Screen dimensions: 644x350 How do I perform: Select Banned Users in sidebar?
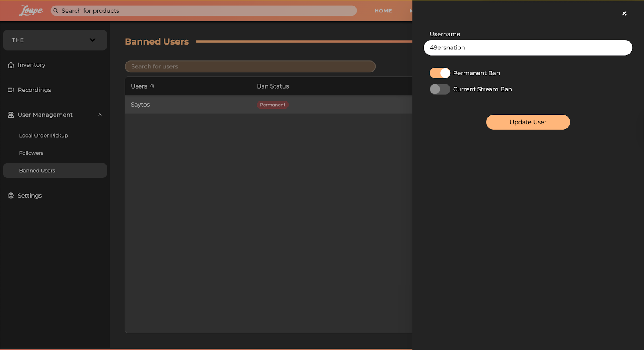(x=37, y=171)
